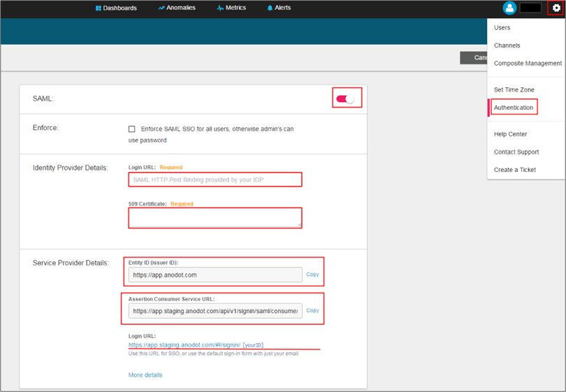The image size is (566, 392).
Task: Select Channels in the settings menu
Action: point(507,45)
